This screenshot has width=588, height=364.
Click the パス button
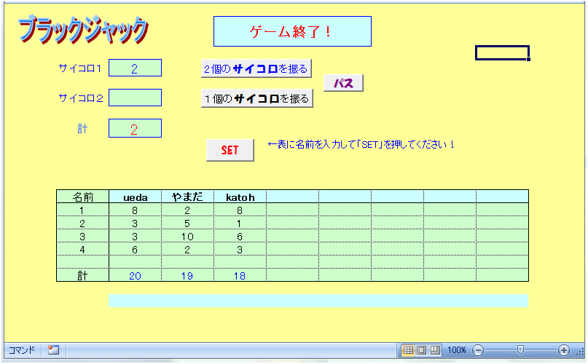pyautogui.click(x=343, y=83)
